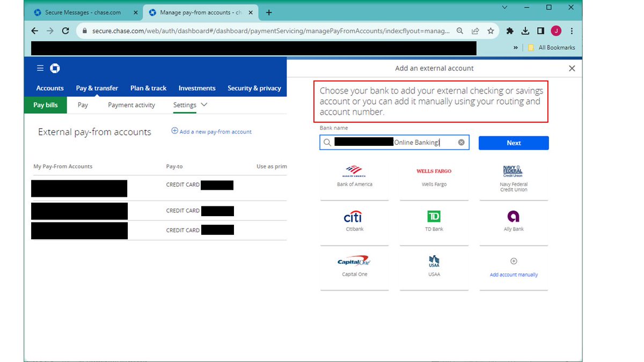Viewport: 644px width, 362px height.
Task: Open Chrome three-dot menu
Action: tap(572, 31)
